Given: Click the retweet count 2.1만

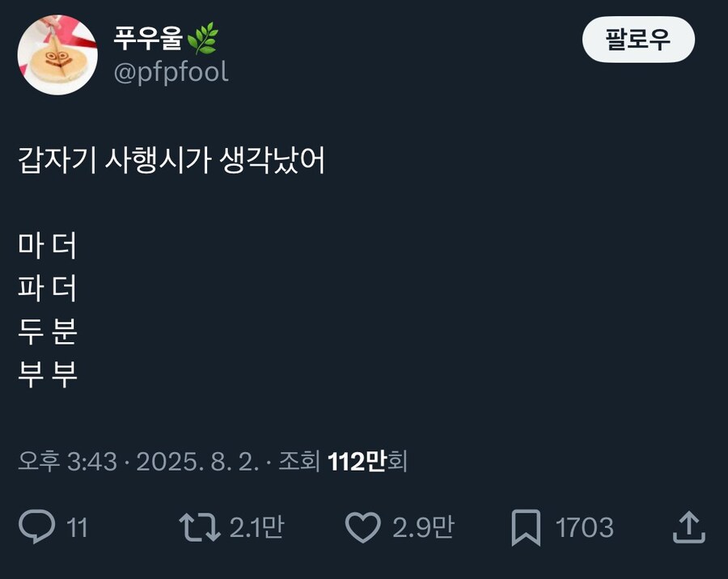Looking at the screenshot, I should (256, 528).
